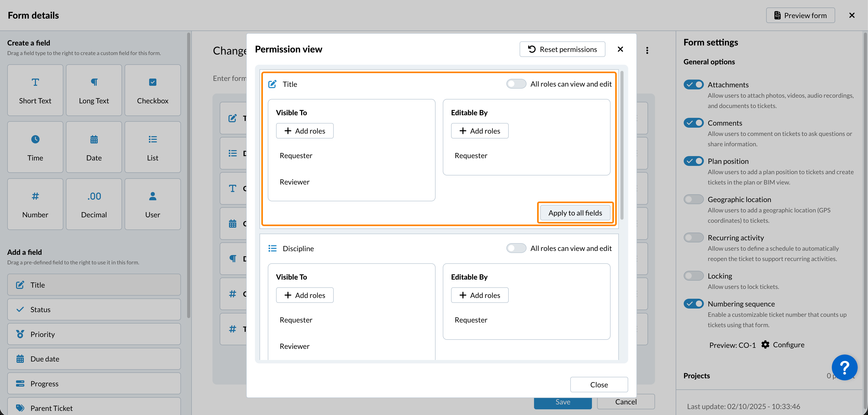Click Apply to all fields button

pos(575,213)
